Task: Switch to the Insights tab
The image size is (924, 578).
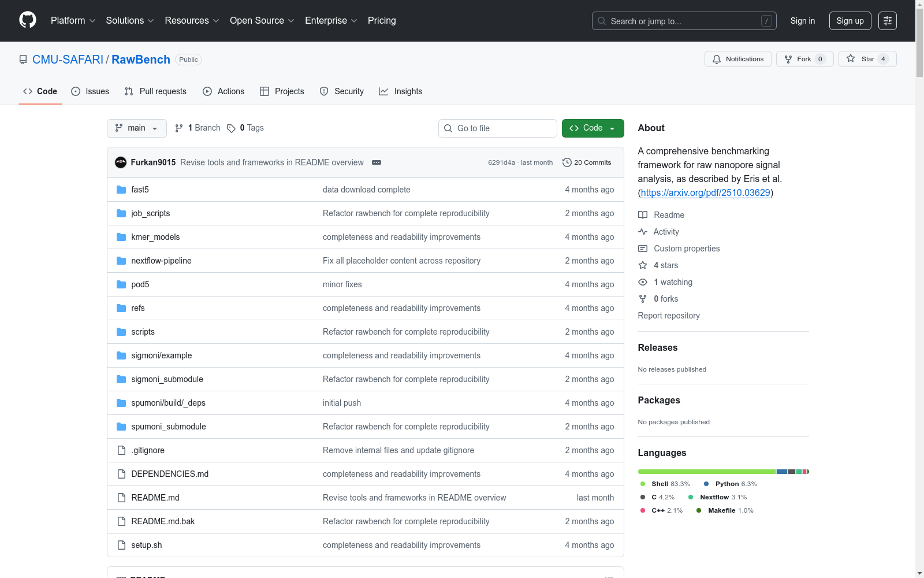Action: click(400, 91)
